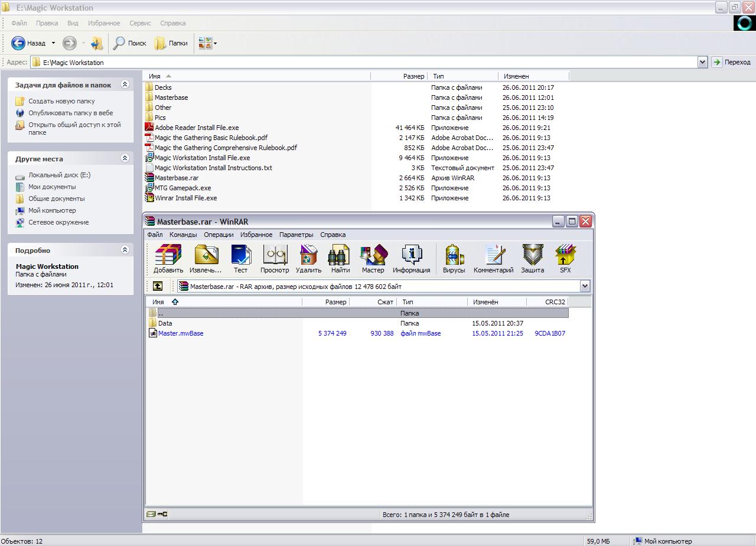The width and height of the screenshot is (756, 546).
Task: Click the SFX icon in WinRAR
Action: click(565, 259)
